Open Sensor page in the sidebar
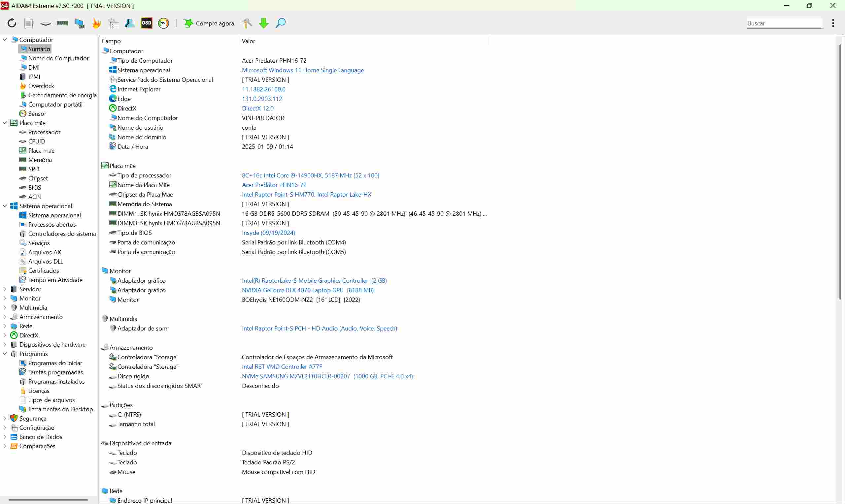Image resolution: width=845 pixels, height=504 pixels. pyautogui.click(x=37, y=113)
